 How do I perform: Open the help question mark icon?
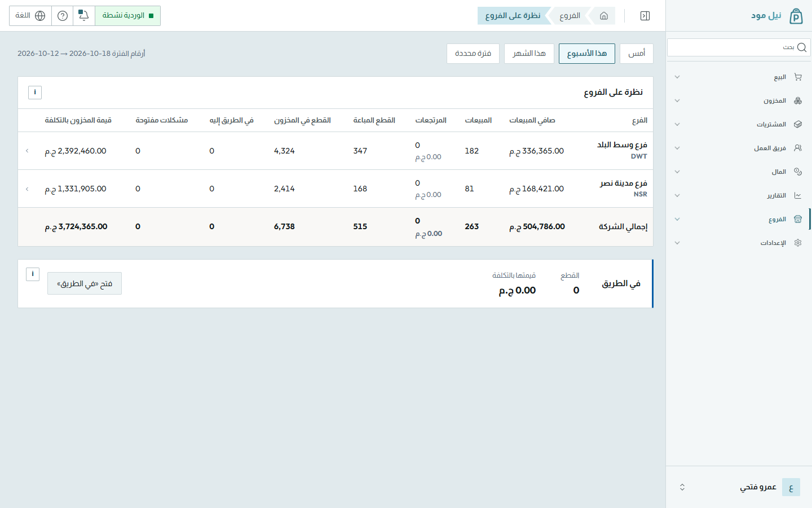63,16
